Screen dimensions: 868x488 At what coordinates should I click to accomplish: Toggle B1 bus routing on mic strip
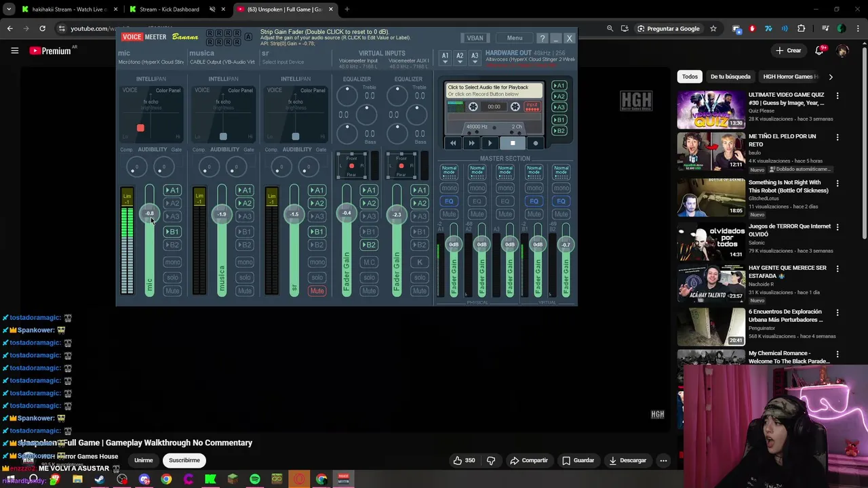point(172,232)
